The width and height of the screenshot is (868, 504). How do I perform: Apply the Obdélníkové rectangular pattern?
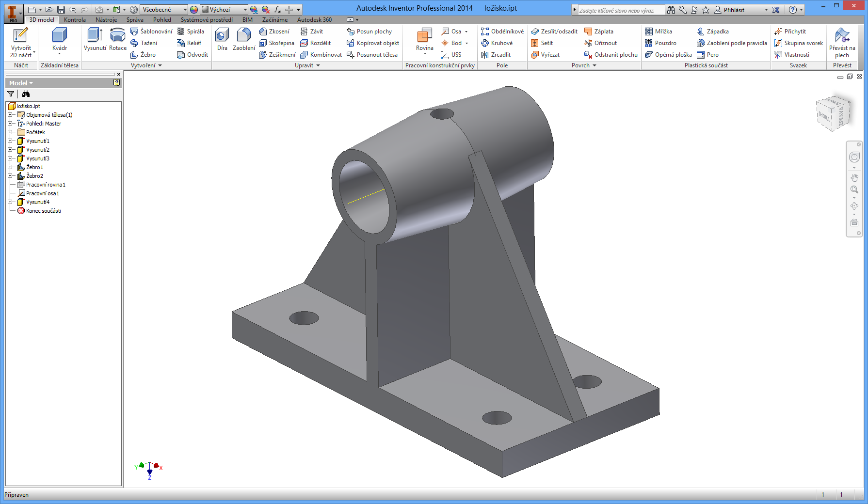(x=502, y=31)
